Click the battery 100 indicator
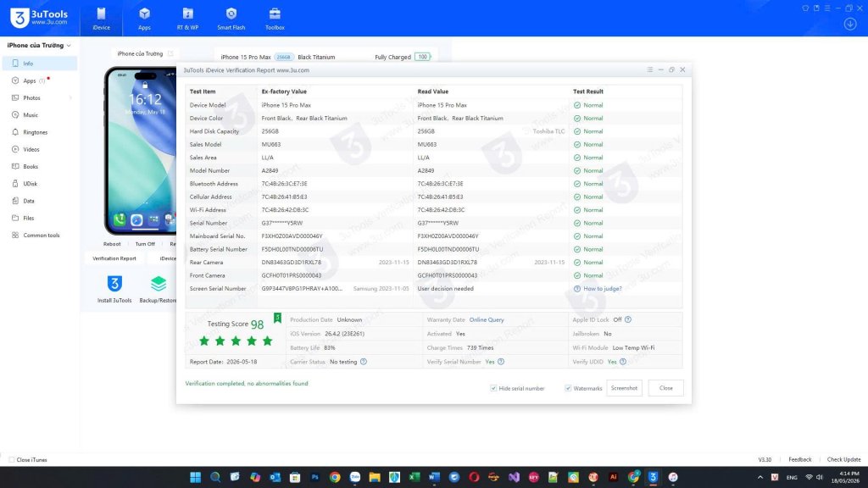This screenshot has width=868, height=488. (x=422, y=57)
